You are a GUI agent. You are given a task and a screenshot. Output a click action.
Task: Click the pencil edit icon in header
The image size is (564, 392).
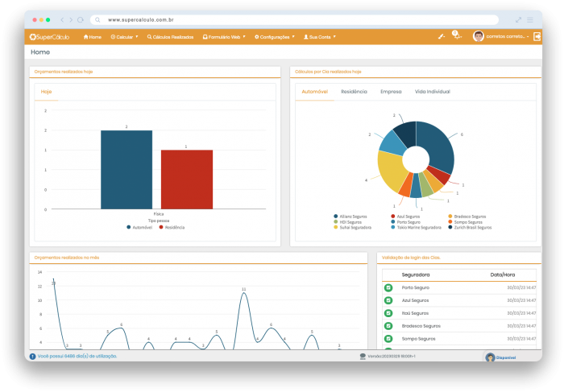coord(441,36)
